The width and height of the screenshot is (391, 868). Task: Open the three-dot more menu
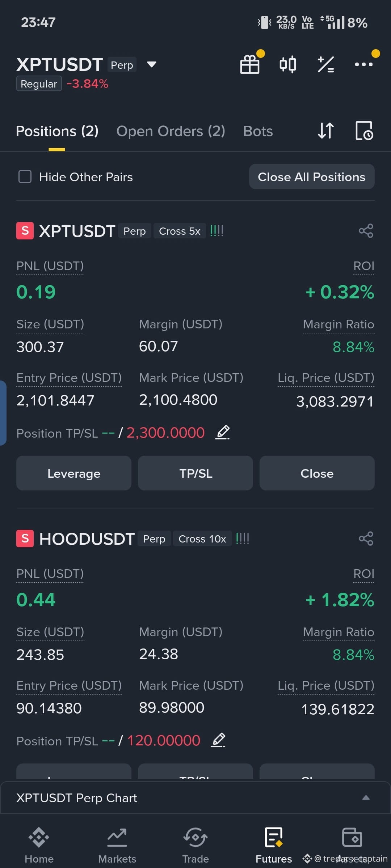point(364,64)
